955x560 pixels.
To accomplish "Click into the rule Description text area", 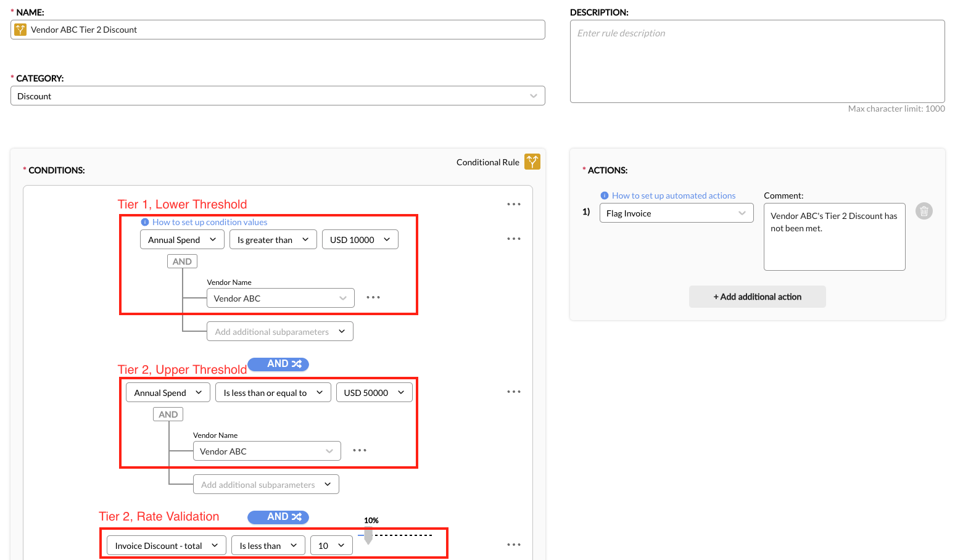I will click(x=757, y=62).
